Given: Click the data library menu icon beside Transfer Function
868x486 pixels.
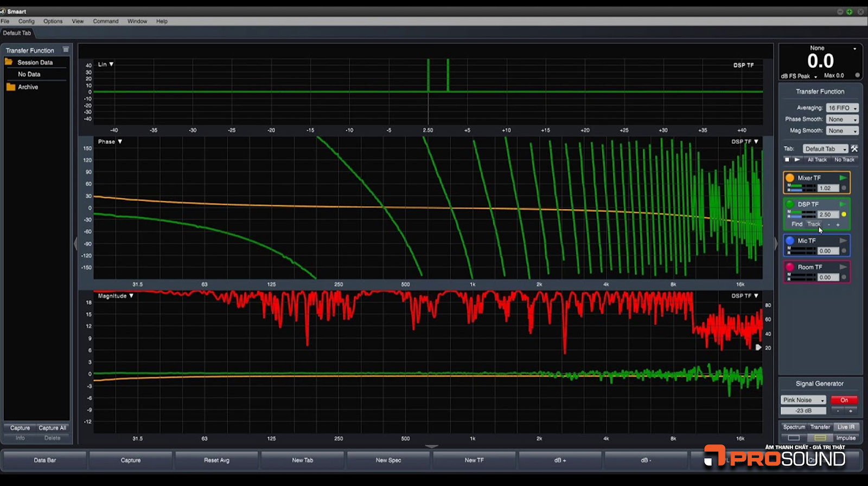Looking at the screenshot, I should [66, 49].
